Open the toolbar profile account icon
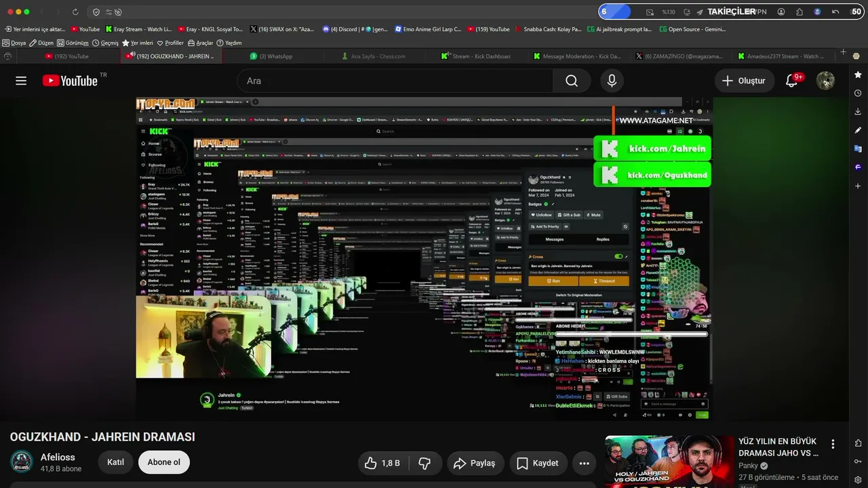 click(781, 12)
